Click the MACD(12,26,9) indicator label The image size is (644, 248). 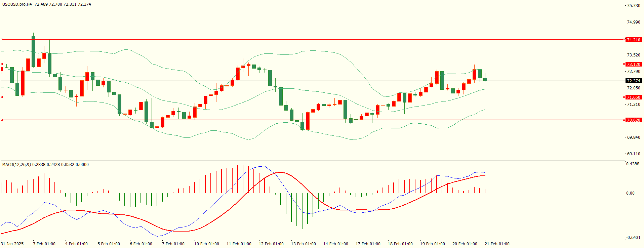[16, 165]
